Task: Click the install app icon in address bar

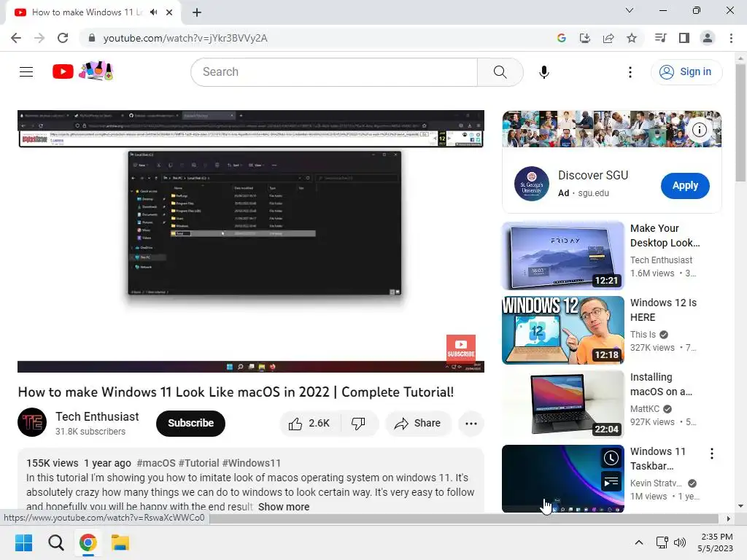Action: tap(584, 38)
